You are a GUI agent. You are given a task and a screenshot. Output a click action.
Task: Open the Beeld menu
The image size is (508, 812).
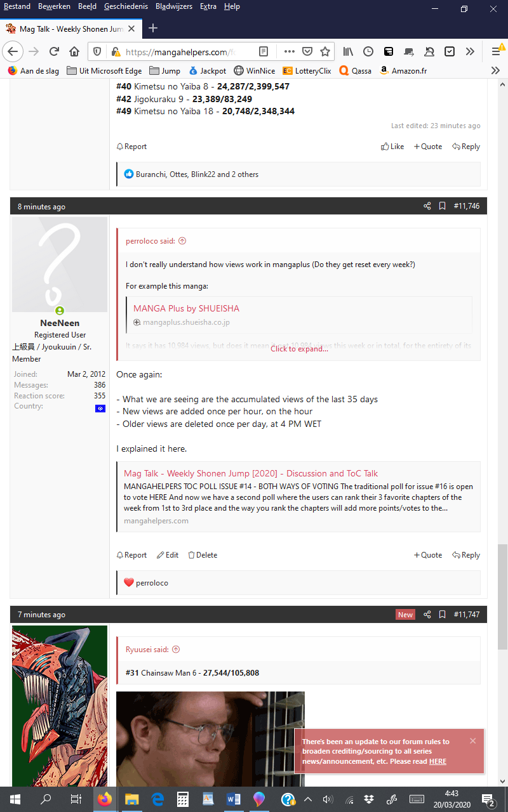click(88, 6)
